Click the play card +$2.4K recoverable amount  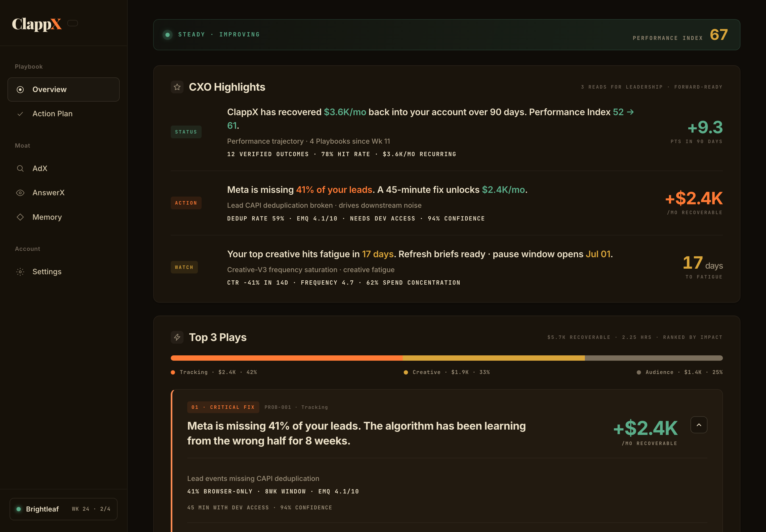point(645,428)
